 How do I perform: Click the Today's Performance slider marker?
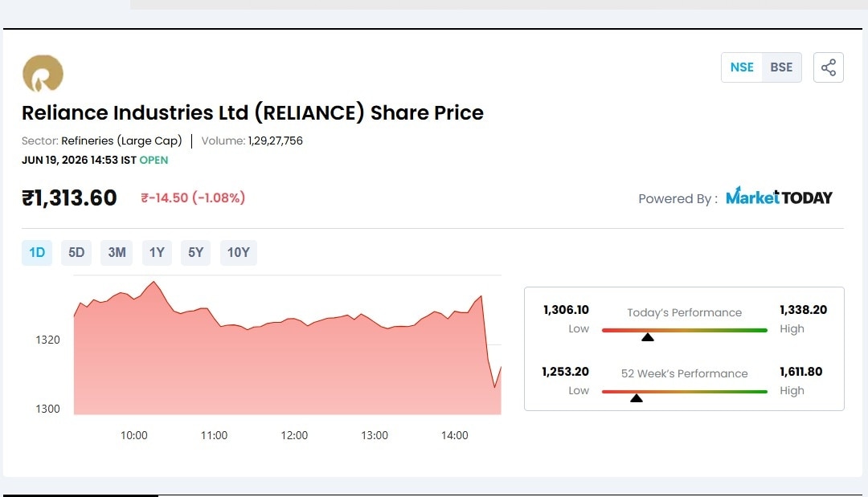(648, 336)
